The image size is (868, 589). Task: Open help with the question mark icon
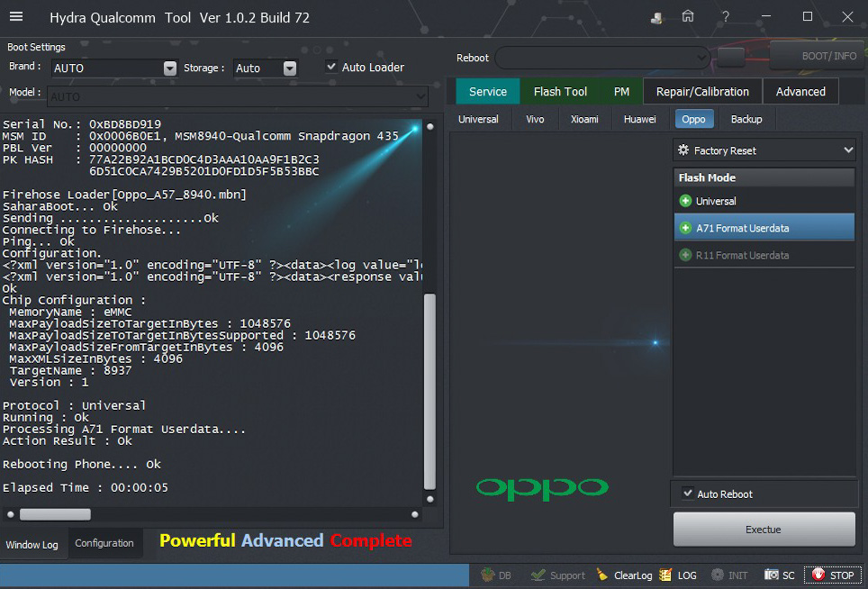click(725, 16)
